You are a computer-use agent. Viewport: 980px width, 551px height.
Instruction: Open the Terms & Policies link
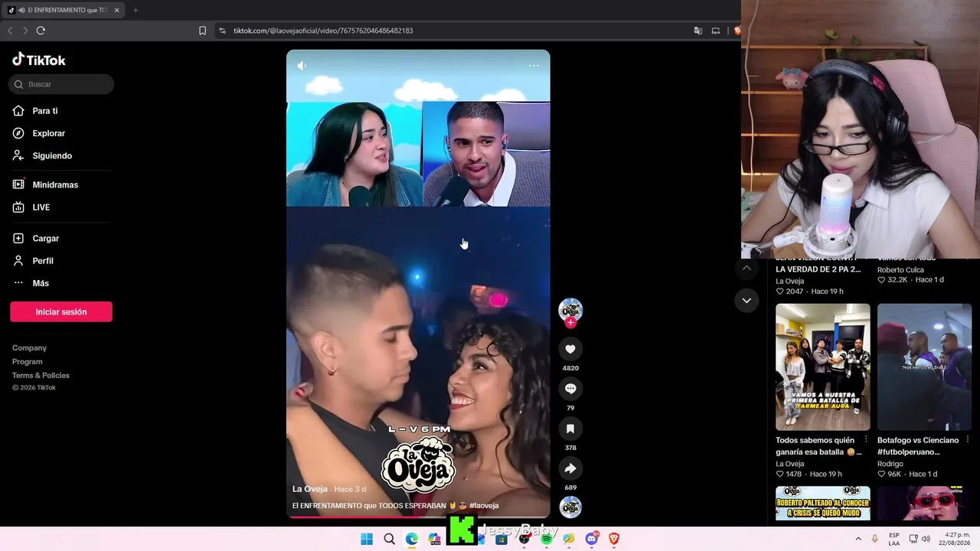point(41,376)
